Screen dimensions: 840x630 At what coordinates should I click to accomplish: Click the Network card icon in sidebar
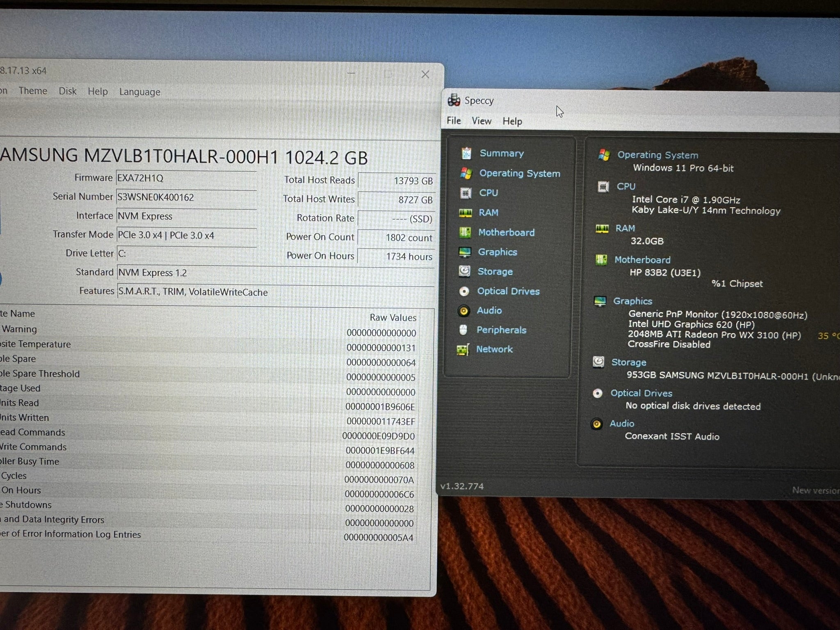pos(463,349)
